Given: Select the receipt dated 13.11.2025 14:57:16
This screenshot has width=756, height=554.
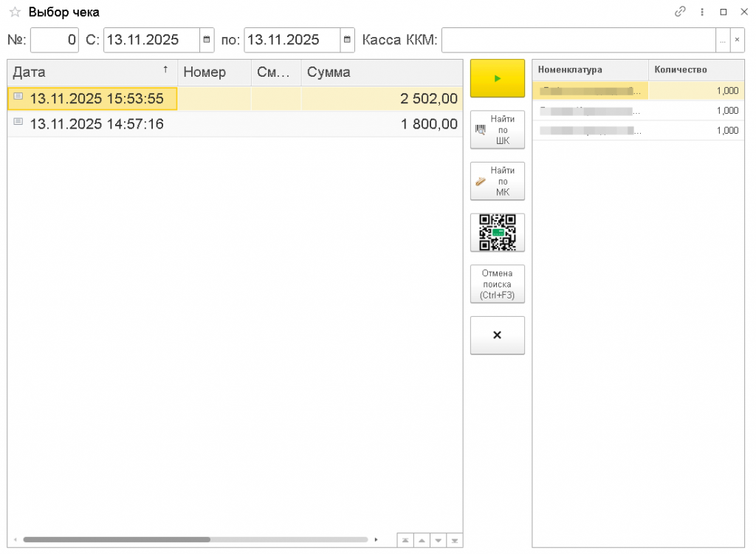Looking at the screenshot, I should coord(236,124).
